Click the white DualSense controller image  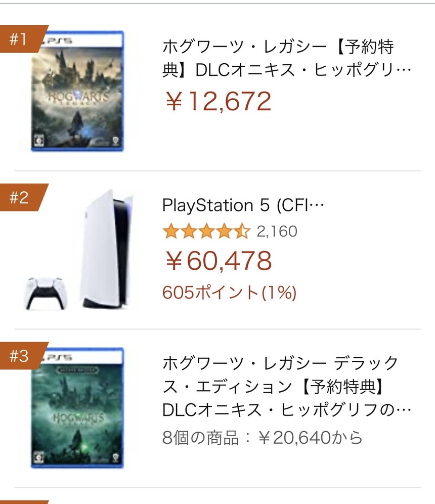[45, 292]
